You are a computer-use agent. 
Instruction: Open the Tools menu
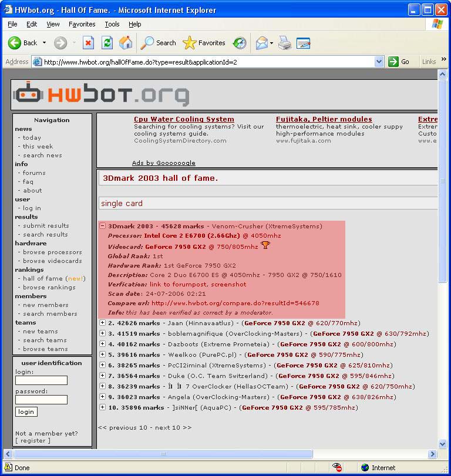click(x=112, y=24)
